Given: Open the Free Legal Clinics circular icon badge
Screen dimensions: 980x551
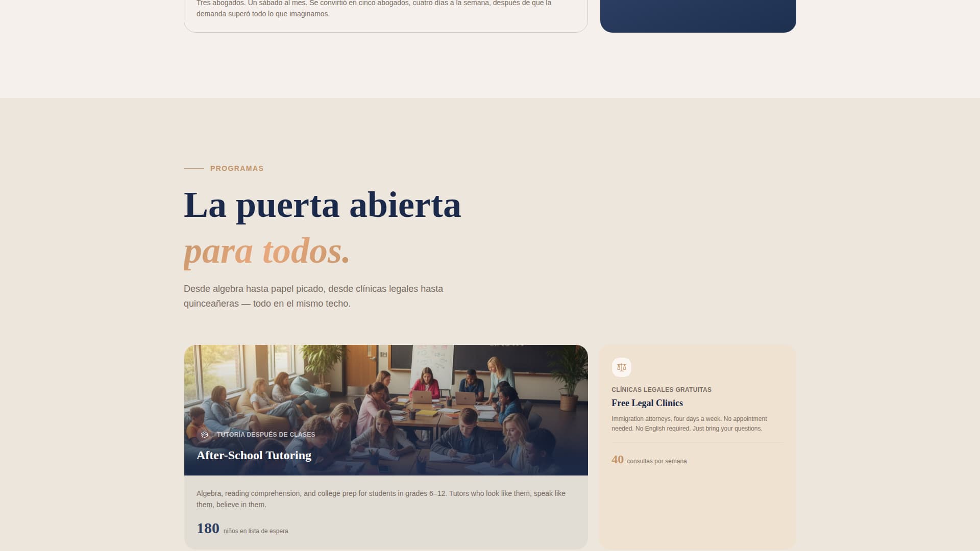Looking at the screenshot, I should pos(622,367).
